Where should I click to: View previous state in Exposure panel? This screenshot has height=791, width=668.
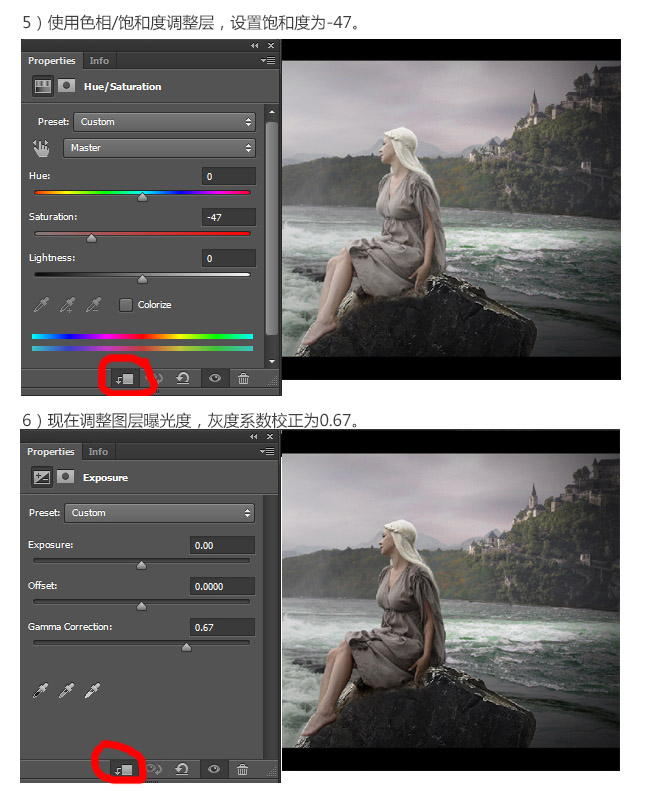point(153,769)
